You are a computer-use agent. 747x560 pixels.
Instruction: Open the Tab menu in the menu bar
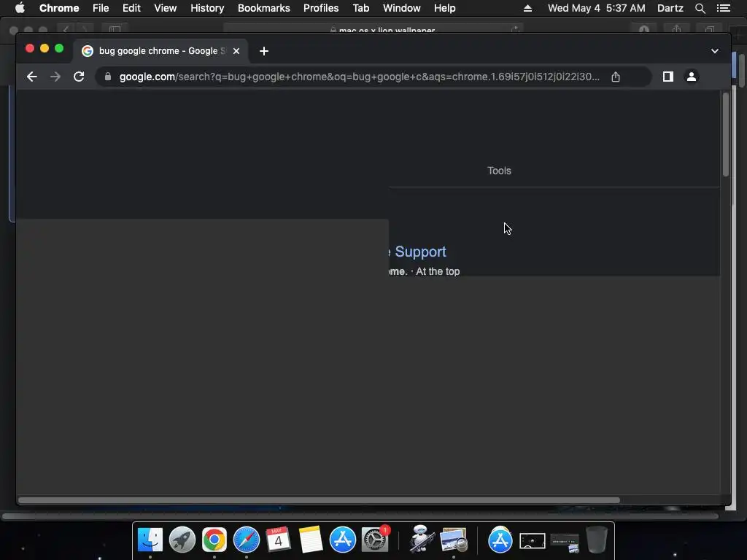point(360,8)
